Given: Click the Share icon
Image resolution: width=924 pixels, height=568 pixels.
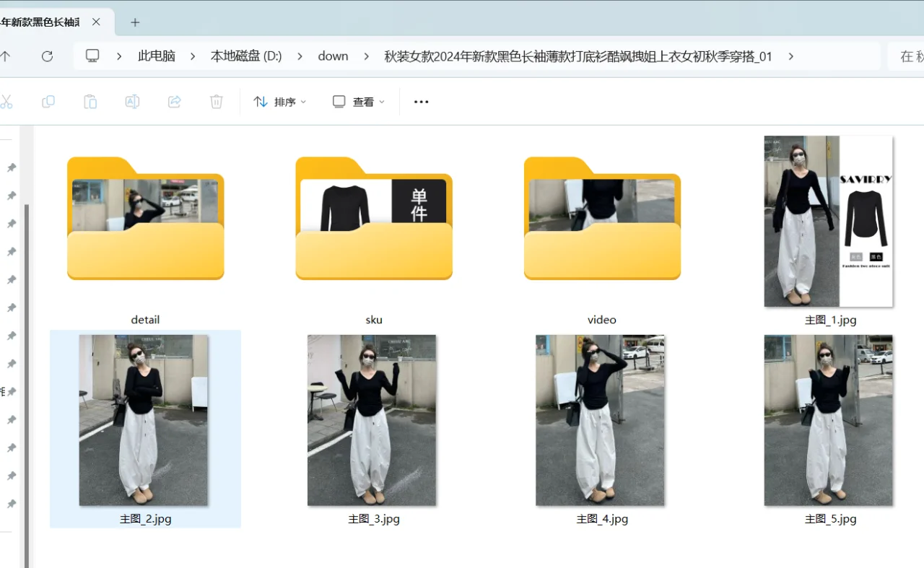Looking at the screenshot, I should pos(174,101).
